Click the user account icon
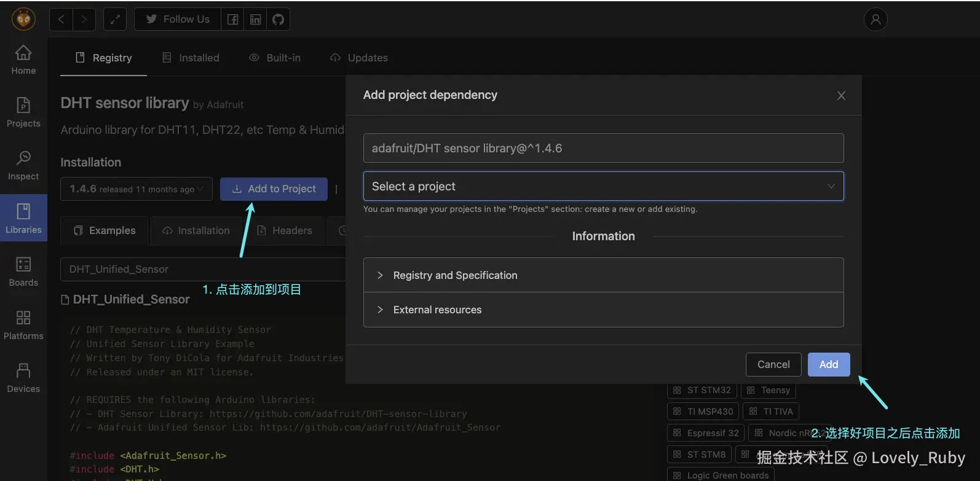 pyautogui.click(x=875, y=20)
